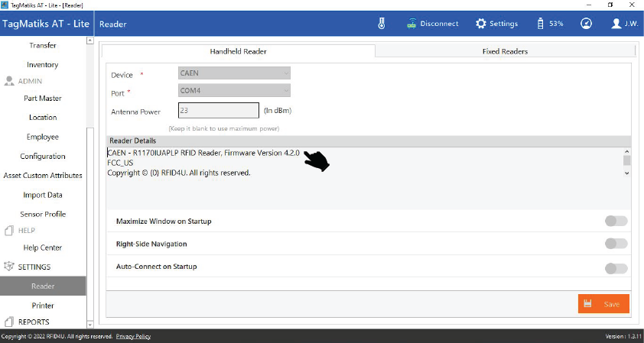Screen dimensions: 644x343
Task: Click the floppy disk Save icon
Action: click(x=587, y=304)
